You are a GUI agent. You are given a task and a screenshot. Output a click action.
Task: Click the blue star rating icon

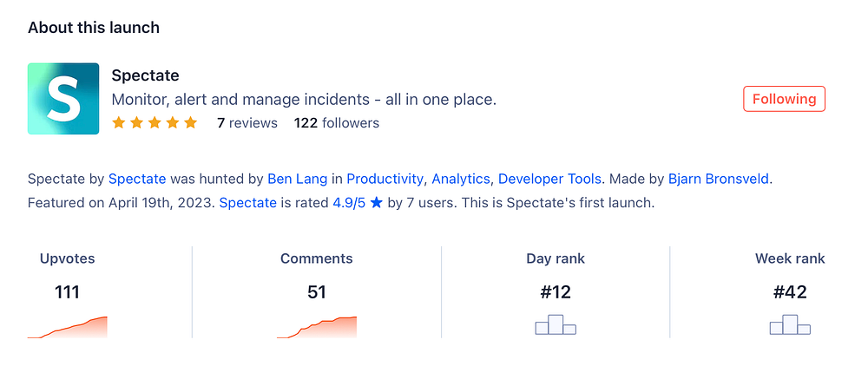coord(377,203)
